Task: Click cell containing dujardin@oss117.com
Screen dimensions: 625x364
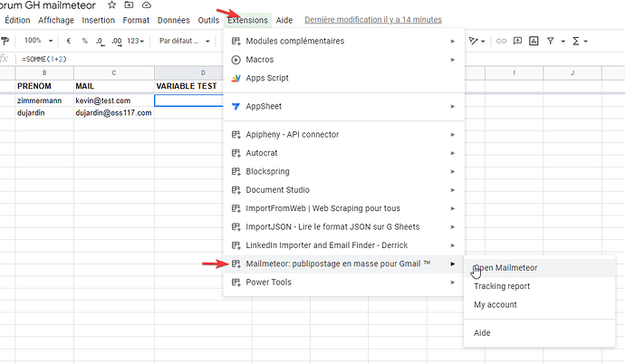Action: click(x=114, y=113)
